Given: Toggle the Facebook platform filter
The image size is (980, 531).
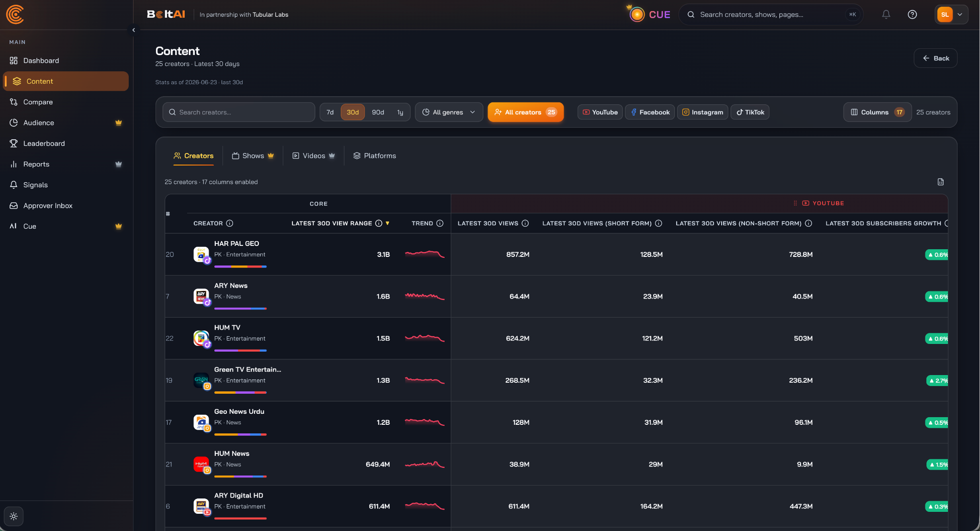Looking at the screenshot, I should coord(650,112).
